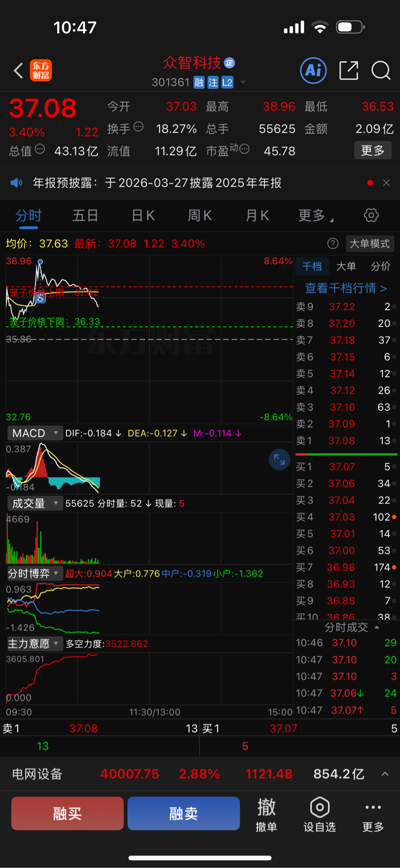This screenshot has height=868, width=400.
Task: Tap the cellular signal status icon
Action: click(294, 27)
